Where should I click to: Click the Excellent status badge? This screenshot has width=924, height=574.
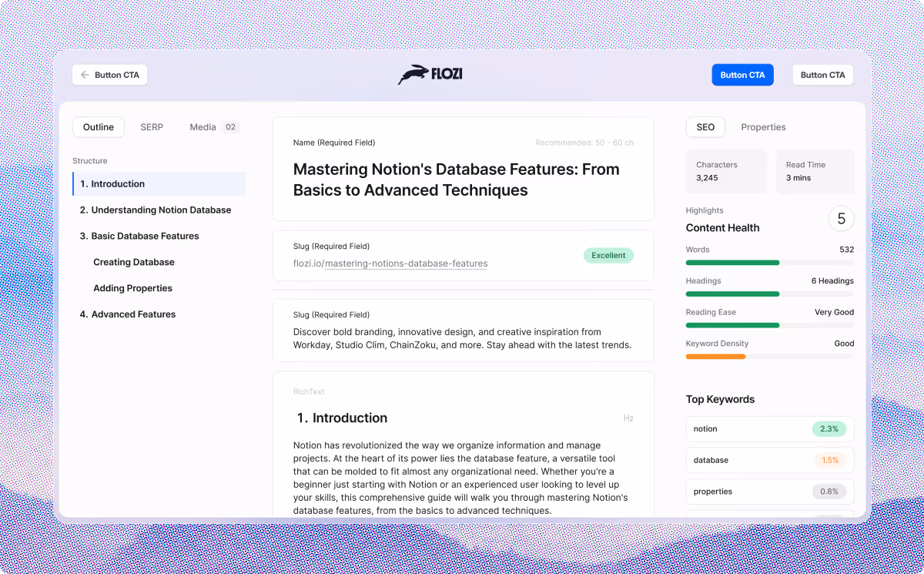pos(608,255)
